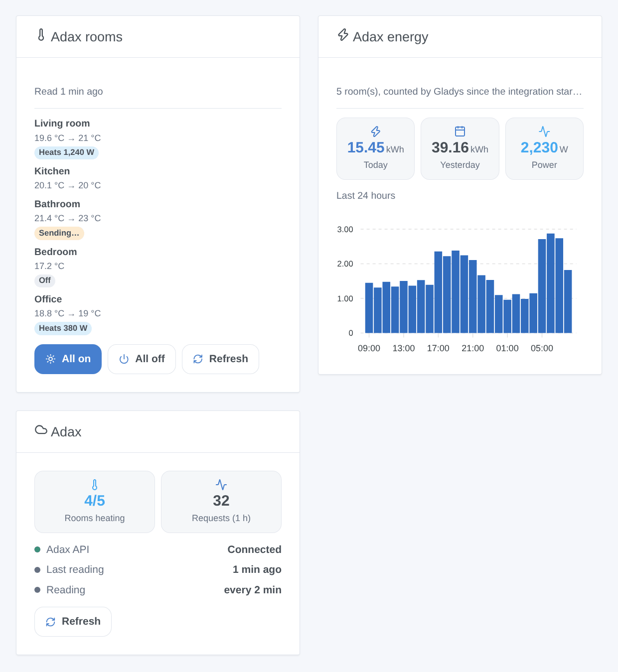Image resolution: width=618 pixels, height=672 pixels.
Task: Click refresh arrows icon in Adax status card
Action: point(50,622)
